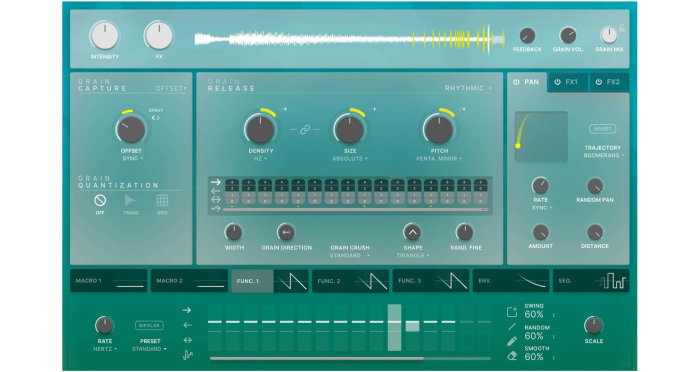
Task: Switch to the Func. 1 tab
Action: [x=270, y=281]
